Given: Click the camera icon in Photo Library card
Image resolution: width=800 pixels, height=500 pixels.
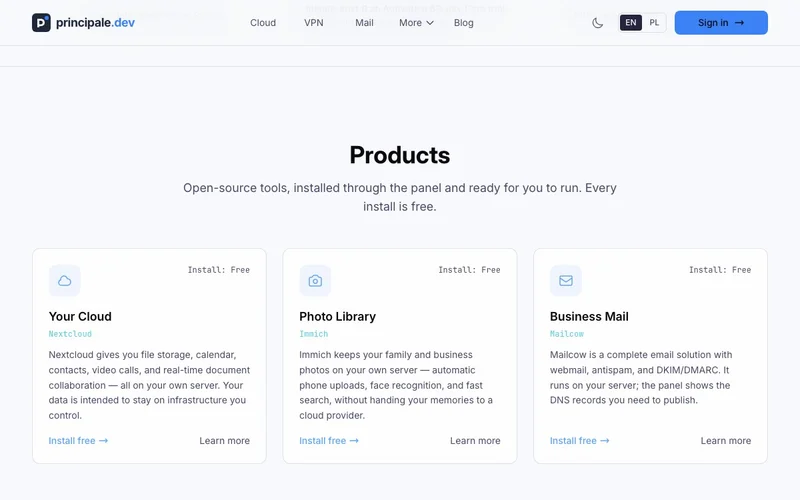Looking at the screenshot, I should point(315,281).
